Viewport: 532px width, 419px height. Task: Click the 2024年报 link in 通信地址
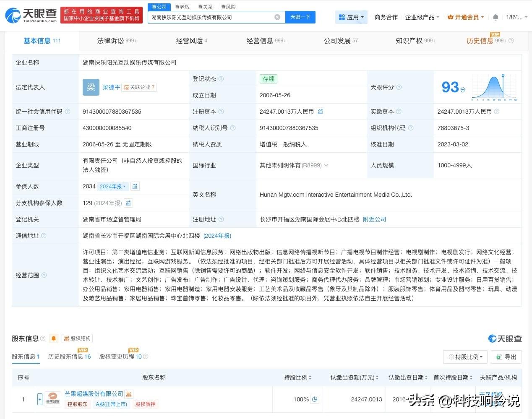point(217,236)
